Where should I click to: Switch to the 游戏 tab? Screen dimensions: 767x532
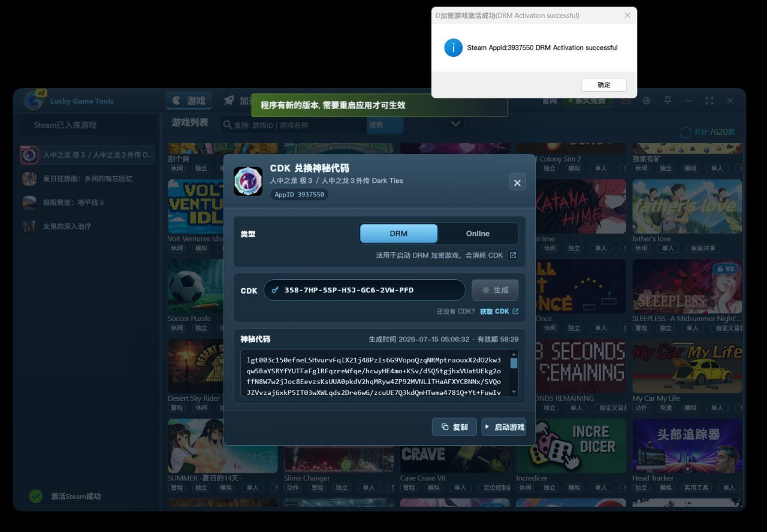pyautogui.click(x=189, y=101)
